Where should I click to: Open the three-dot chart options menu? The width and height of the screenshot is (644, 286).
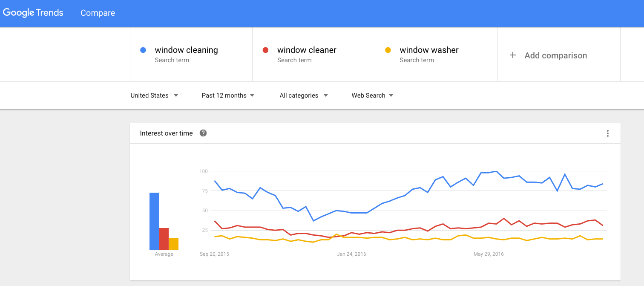(x=608, y=133)
